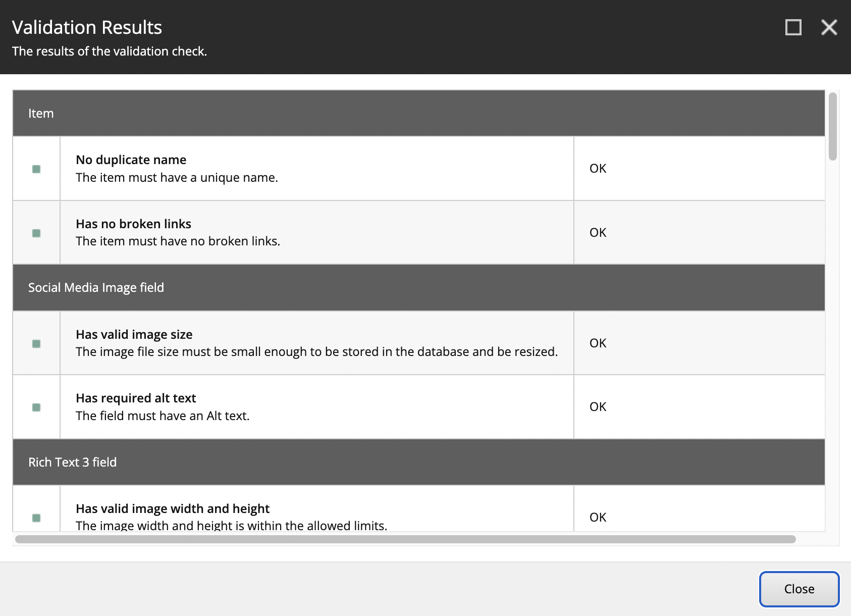Select the Has valid image size validation row
This screenshot has height=616, width=851.
point(316,343)
